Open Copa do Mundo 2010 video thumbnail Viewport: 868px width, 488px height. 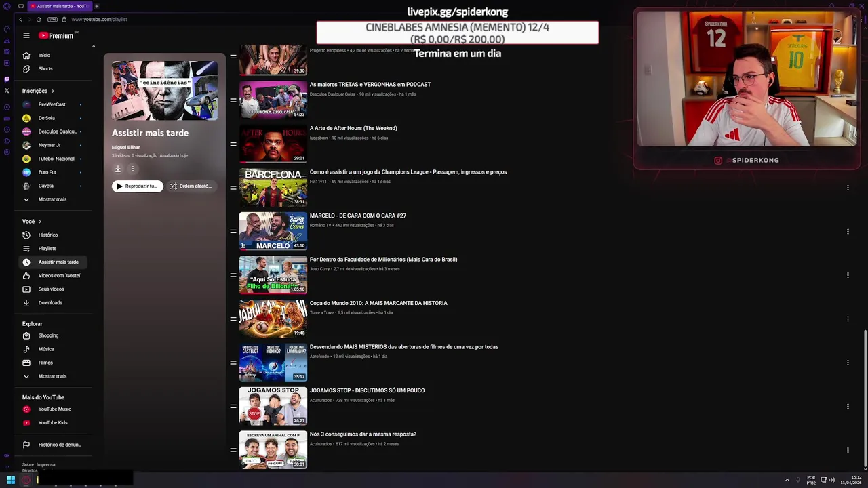(273, 319)
